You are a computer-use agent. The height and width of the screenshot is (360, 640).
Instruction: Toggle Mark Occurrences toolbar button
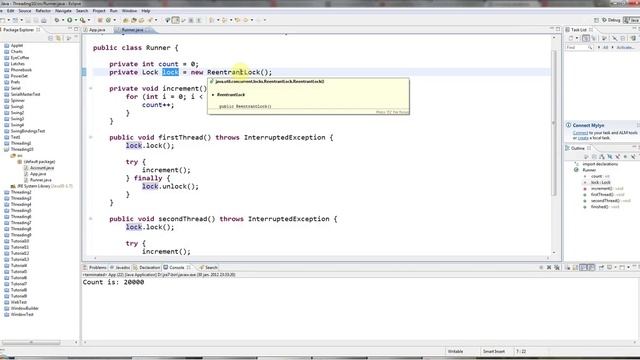pyautogui.click(x=176, y=20)
